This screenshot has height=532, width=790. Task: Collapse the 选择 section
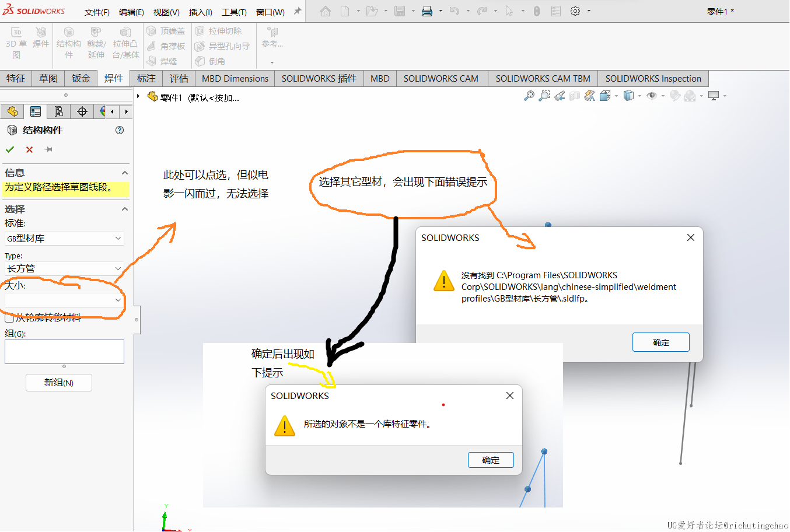[124, 209]
